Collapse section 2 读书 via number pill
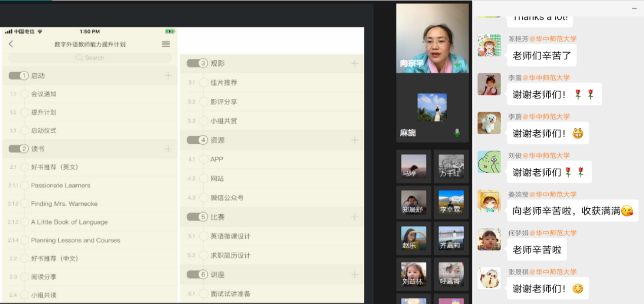This screenshot has width=644, height=304. tap(19, 149)
